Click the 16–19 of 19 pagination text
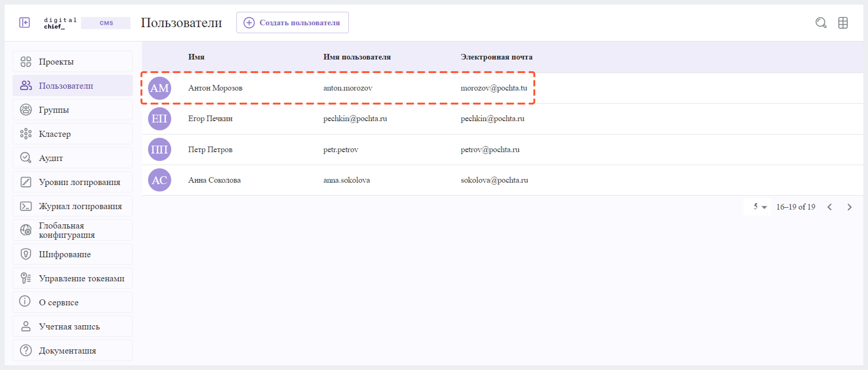The image size is (868, 370). (x=796, y=207)
